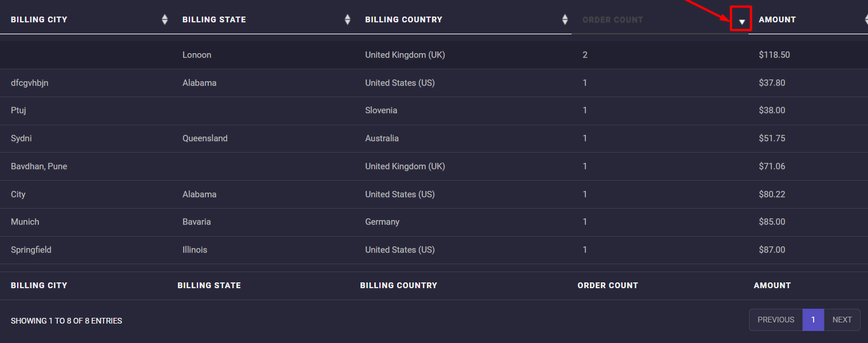Screen dimensions: 868x343
Task: Select page 1 in pagination
Action: [x=813, y=320]
